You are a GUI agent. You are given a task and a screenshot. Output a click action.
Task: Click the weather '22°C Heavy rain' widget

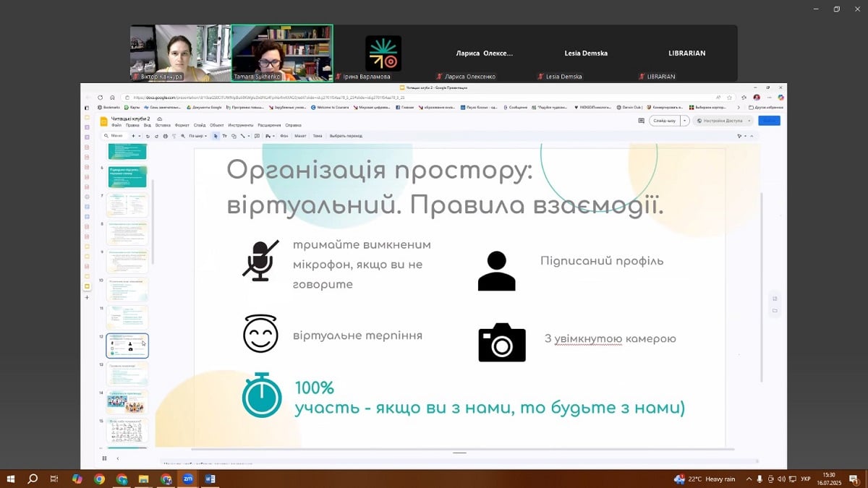tap(705, 479)
